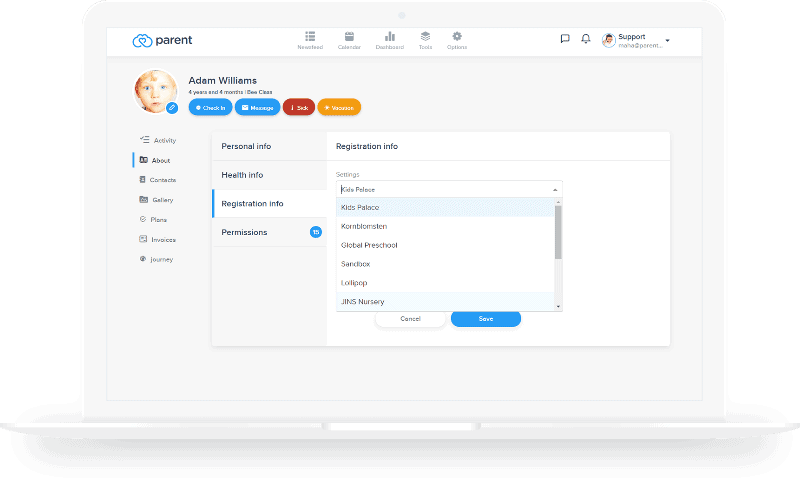Image resolution: width=800 pixels, height=483 pixels.
Task: Open the chat messages icon
Action: pos(565,38)
